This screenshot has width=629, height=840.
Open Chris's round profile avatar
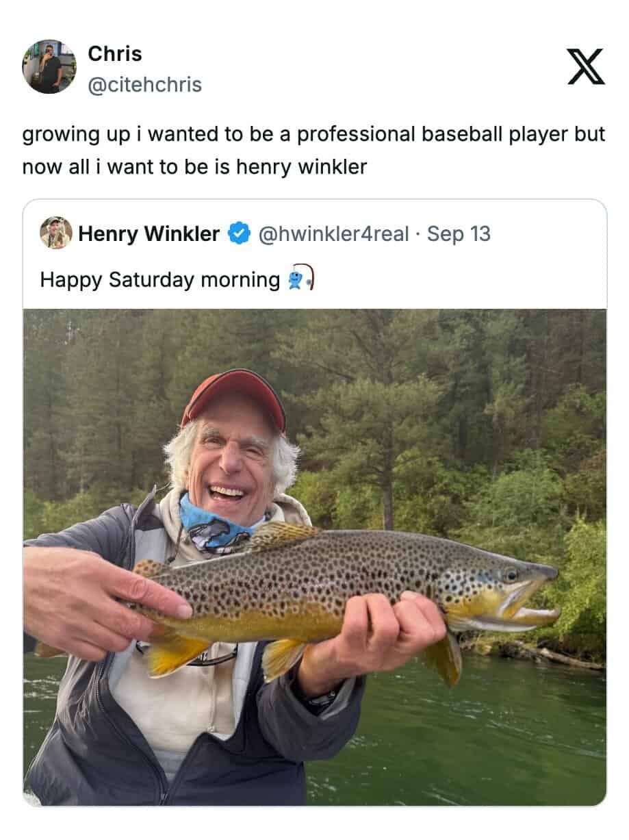pos(49,66)
